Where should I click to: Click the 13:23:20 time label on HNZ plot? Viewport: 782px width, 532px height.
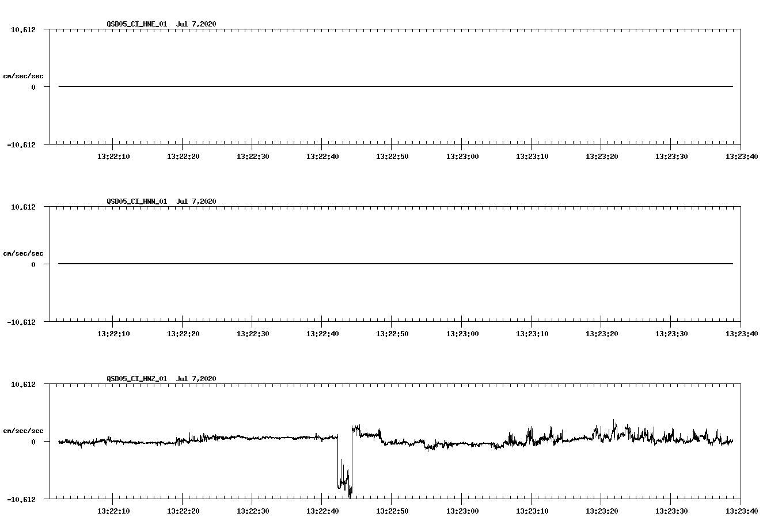point(602,511)
